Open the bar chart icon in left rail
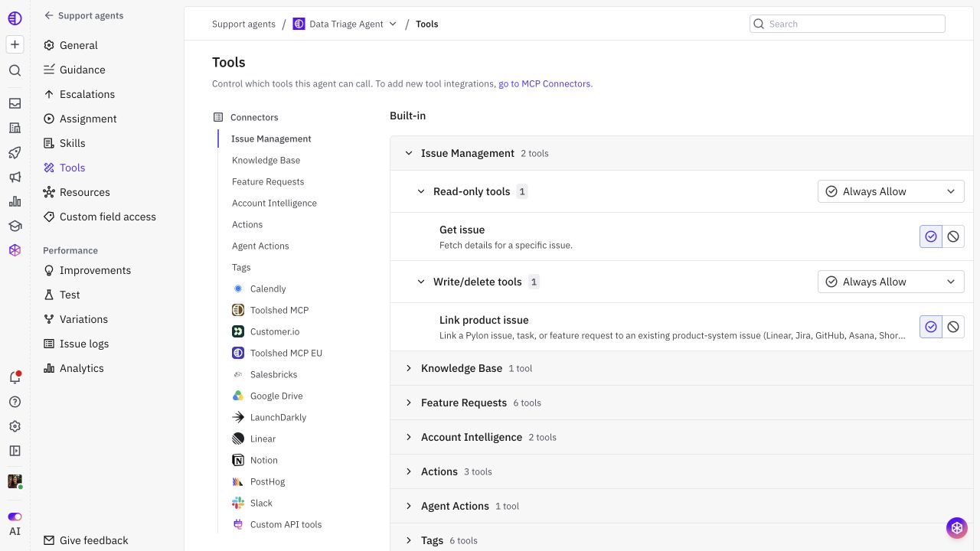 [x=15, y=201]
